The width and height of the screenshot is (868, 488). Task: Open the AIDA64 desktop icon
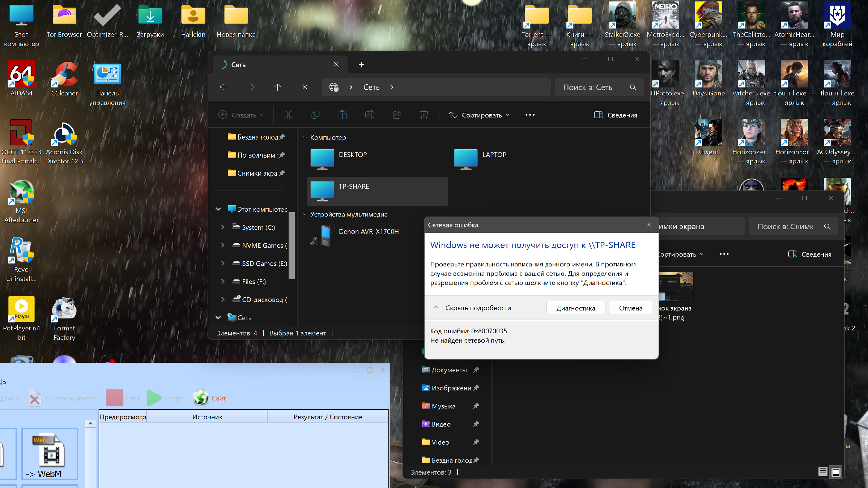(21, 79)
